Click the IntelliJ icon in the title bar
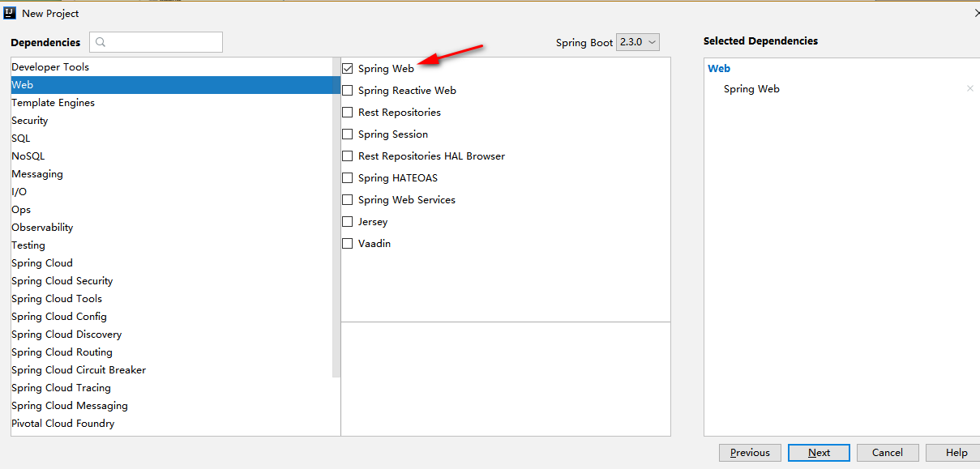 pos(10,13)
